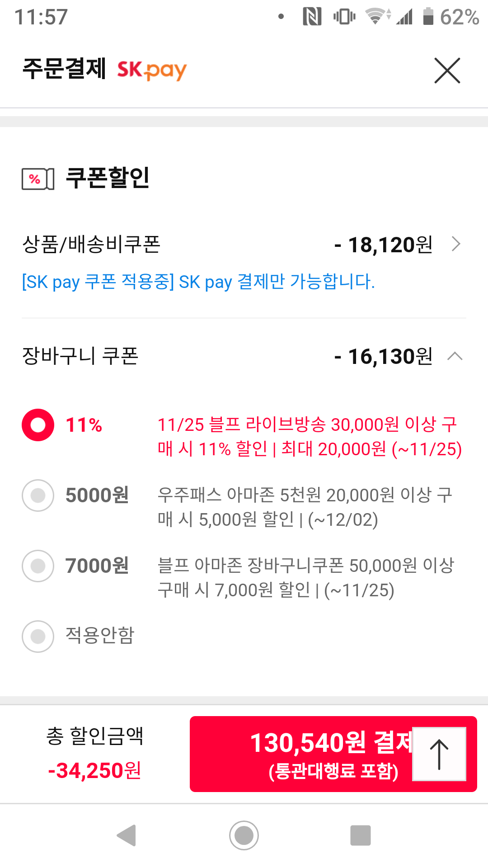
Task: Select the 적용안함 radio option
Action: pos(38,636)
